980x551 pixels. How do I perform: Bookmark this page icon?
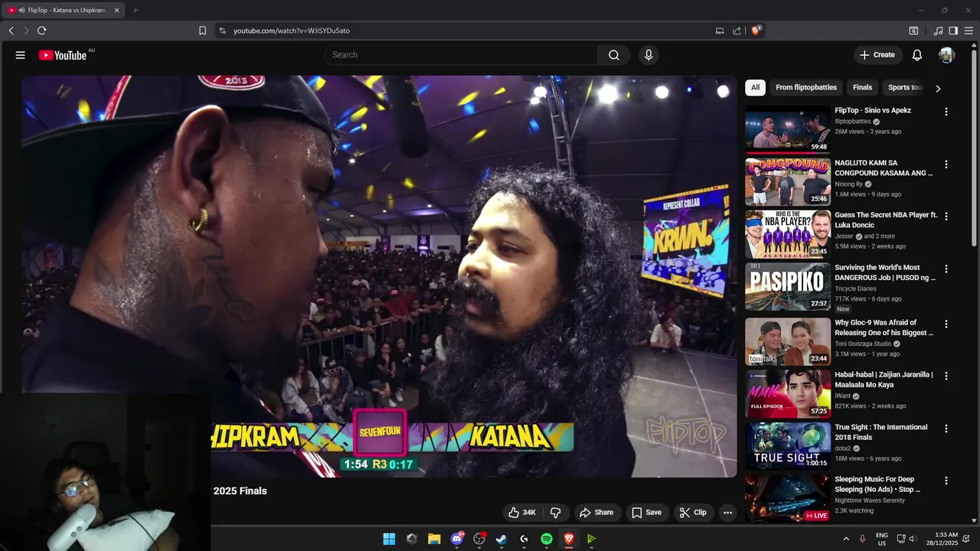click(202, 31)
